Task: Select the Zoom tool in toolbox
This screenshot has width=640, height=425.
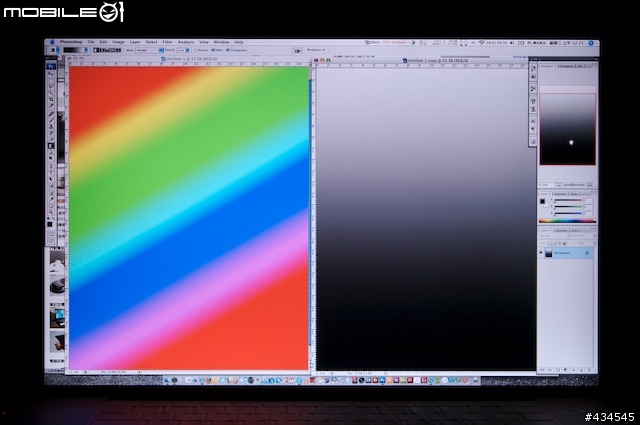Action: click(x=51, y=212)
